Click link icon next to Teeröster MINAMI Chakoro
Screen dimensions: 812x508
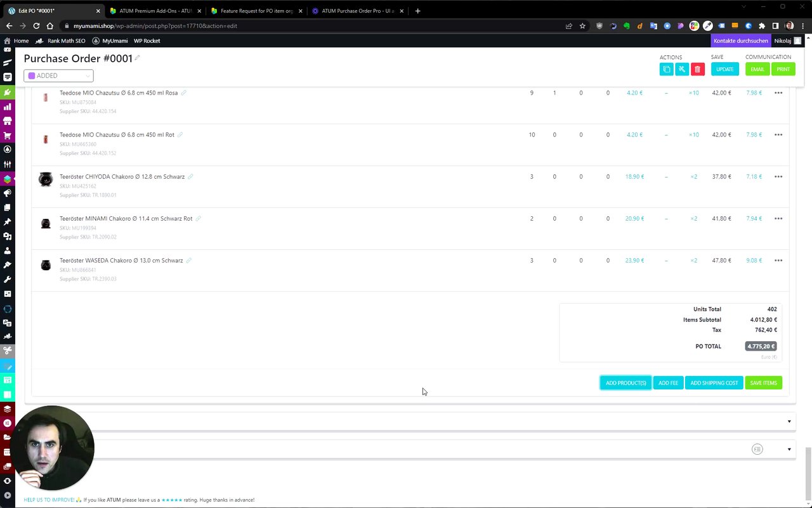(x=198, y=218)
